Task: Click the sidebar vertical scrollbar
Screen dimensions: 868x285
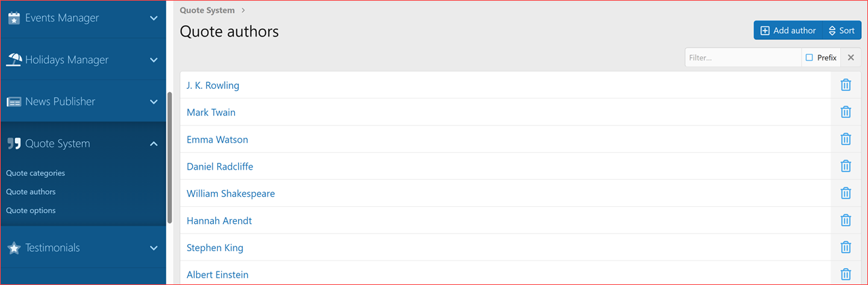Action: tap(169, 157)
